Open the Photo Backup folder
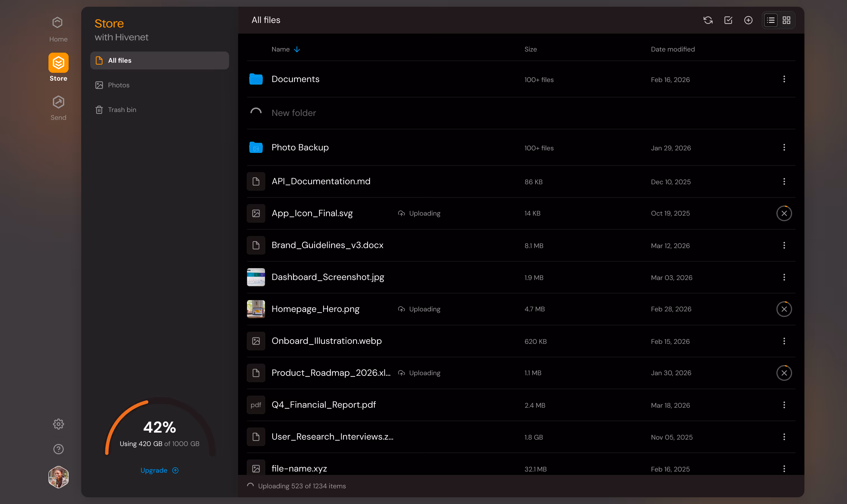This screenshot has width=847, height=504. [x=300, y=147]
